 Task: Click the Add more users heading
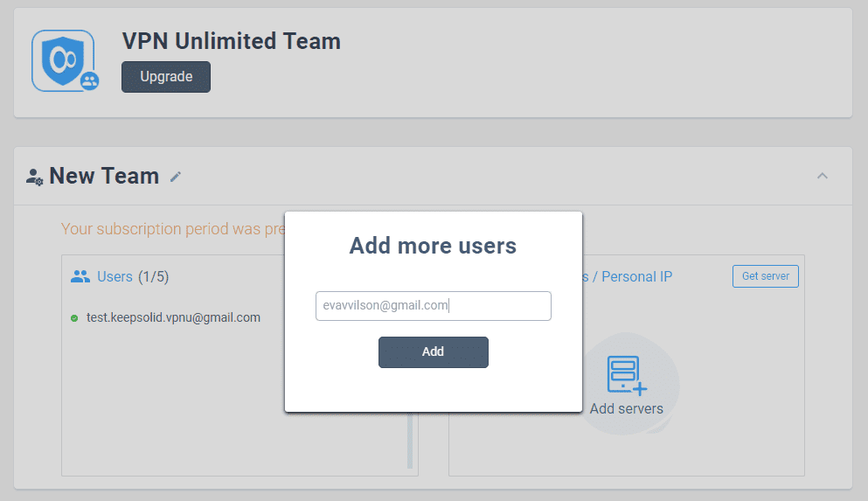pos(433,245)
